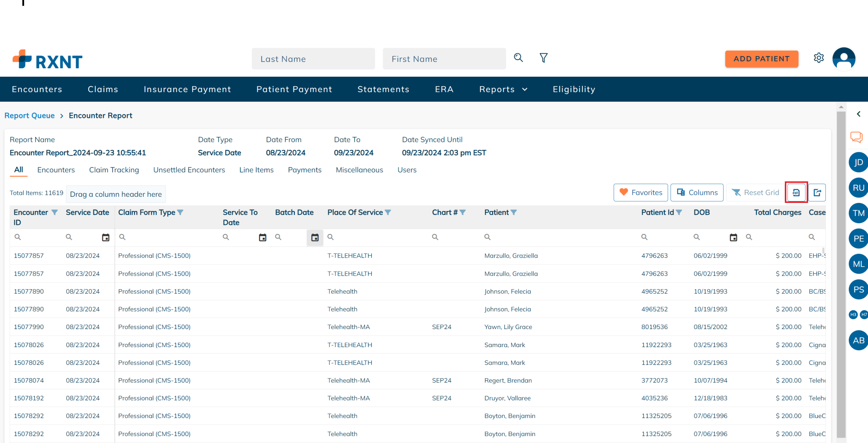868x443 pixels.
Task: Click the ADD PATIENT button
Action: [x=761, y=59]
